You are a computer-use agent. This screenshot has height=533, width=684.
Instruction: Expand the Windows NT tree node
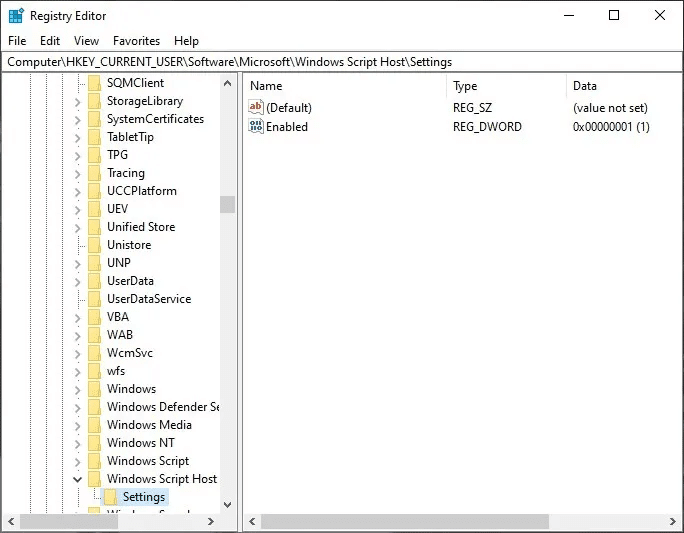(78, 443)
